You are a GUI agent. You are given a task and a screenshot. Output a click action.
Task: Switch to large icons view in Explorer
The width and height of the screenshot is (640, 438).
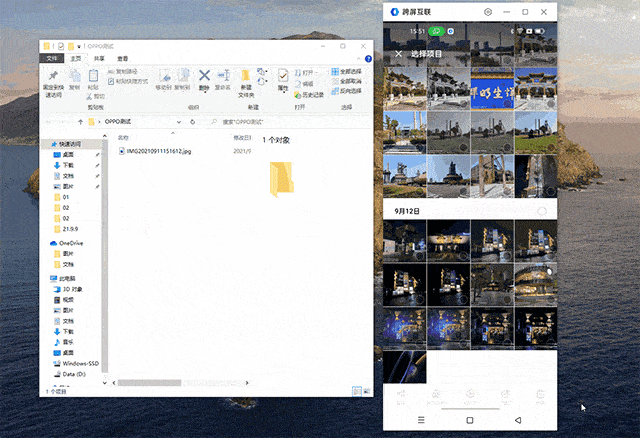367,391
